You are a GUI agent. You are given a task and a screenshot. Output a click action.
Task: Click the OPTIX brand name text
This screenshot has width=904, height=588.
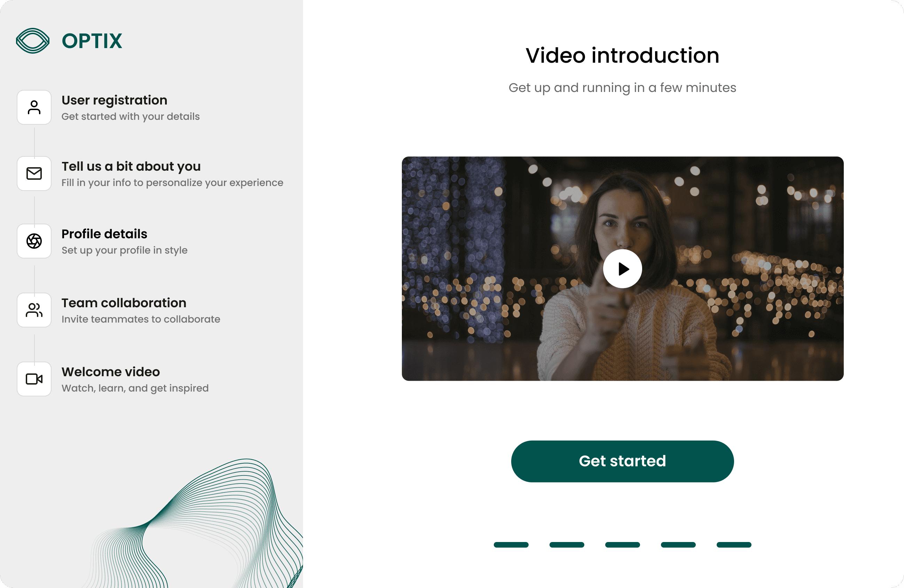(x=92, y=41)
